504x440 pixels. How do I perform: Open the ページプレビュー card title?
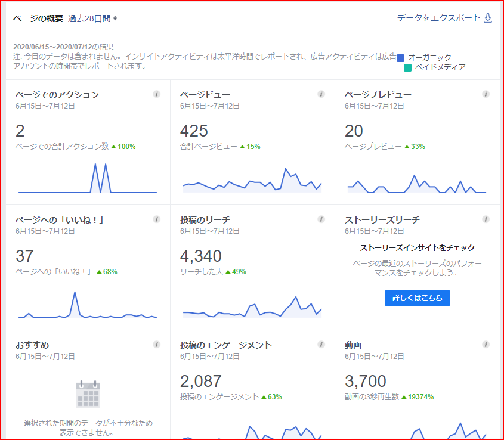coord(378,95)
